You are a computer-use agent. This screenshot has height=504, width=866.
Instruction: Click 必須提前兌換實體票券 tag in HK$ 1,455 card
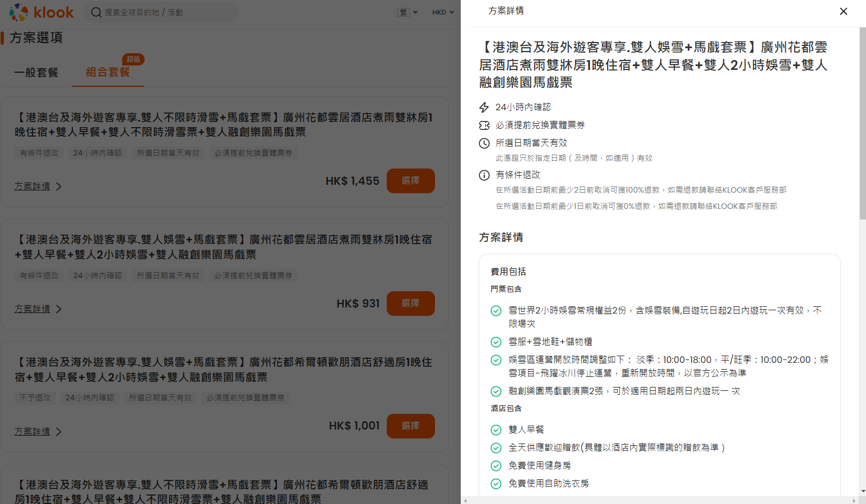pyautogui.click(x=253, y=153)
